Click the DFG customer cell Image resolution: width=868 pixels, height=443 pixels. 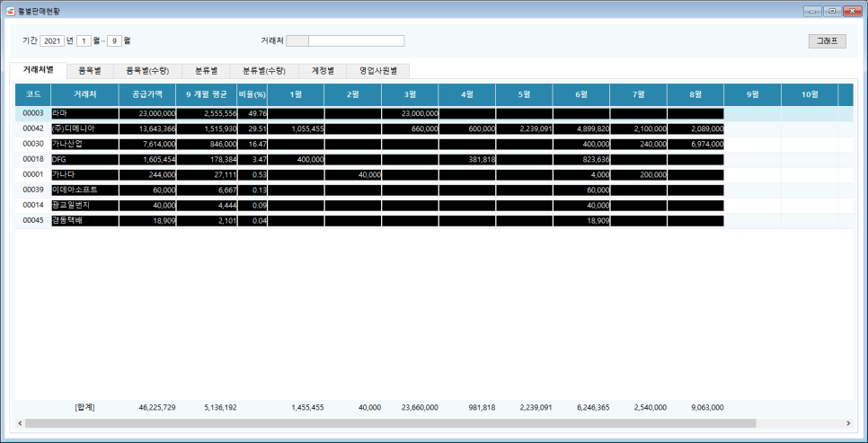(x=84, y=159)
